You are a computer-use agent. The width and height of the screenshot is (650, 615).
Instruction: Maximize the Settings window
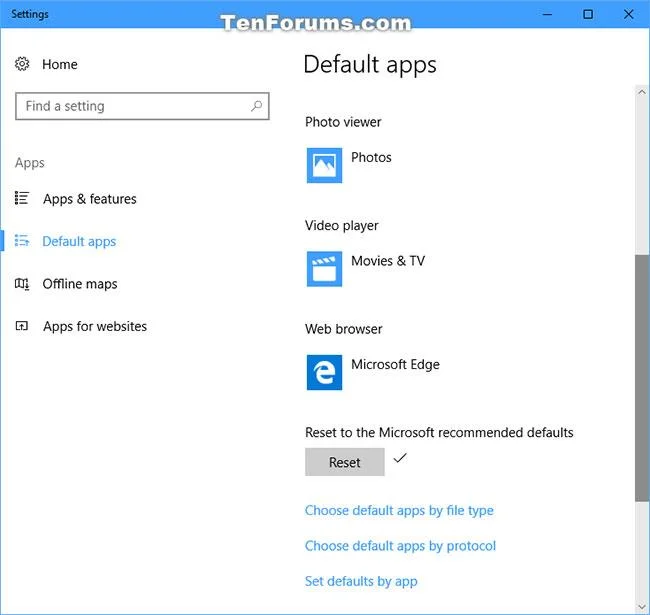[x=587, y=14]
